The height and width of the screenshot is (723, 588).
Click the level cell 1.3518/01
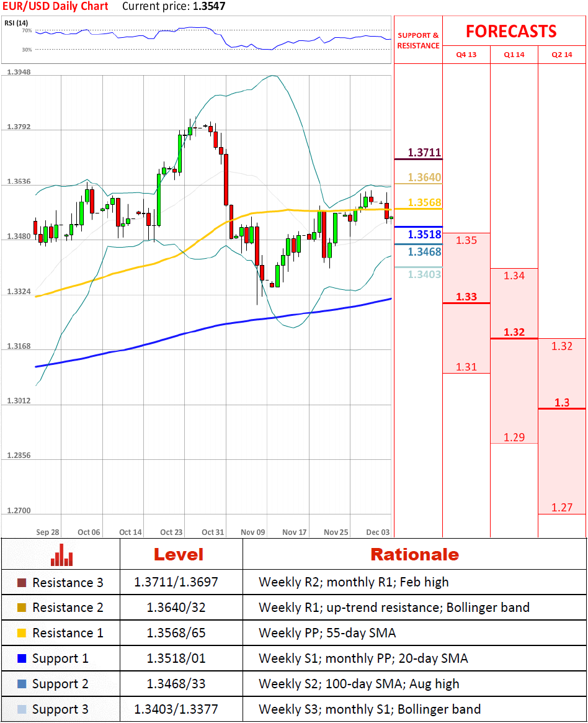coord(176,658)
